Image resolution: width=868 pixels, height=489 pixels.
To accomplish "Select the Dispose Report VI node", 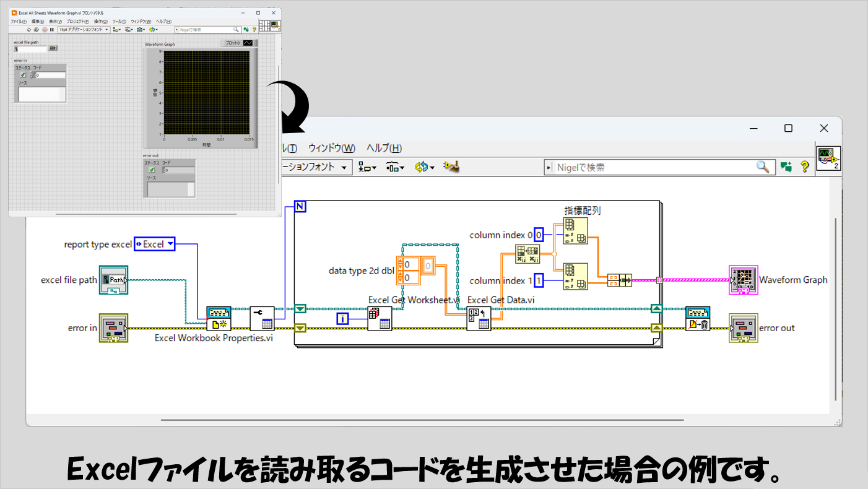I will point(698,319).
